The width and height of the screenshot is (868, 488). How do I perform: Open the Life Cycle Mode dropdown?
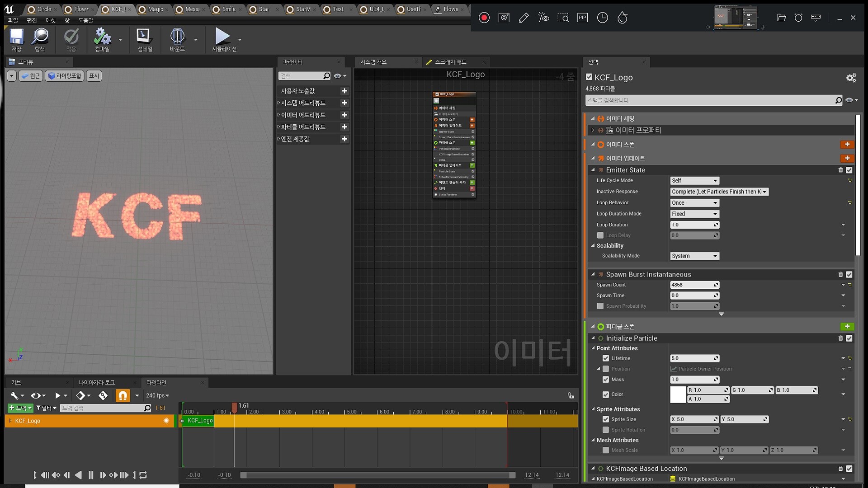tap(694, 181)
